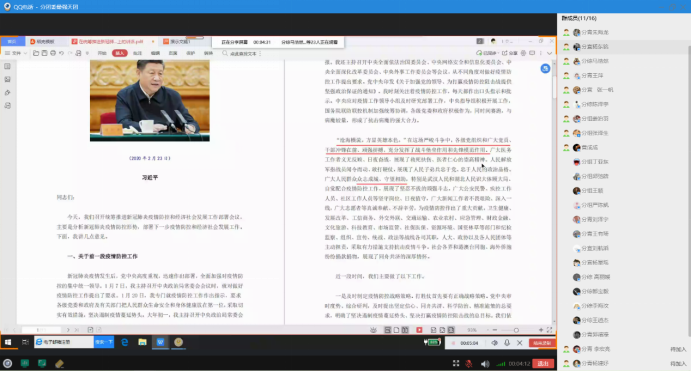Click the page number input field

click(x=41, y=330)
